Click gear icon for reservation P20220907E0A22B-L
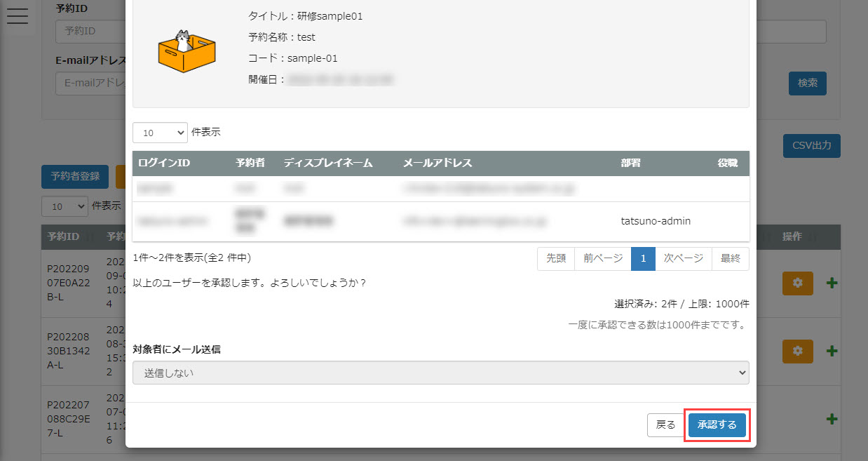Image resolution: width=868 pixels, height=461 pixels. [x=797, y=283]
